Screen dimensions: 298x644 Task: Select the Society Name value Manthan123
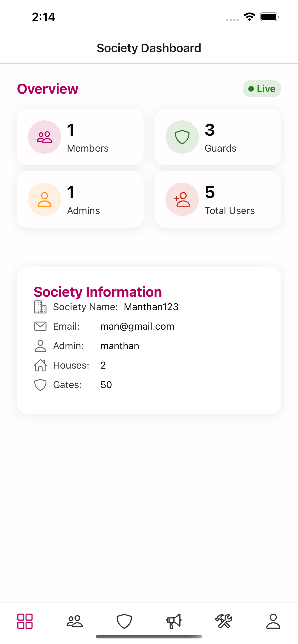[151, 307]
